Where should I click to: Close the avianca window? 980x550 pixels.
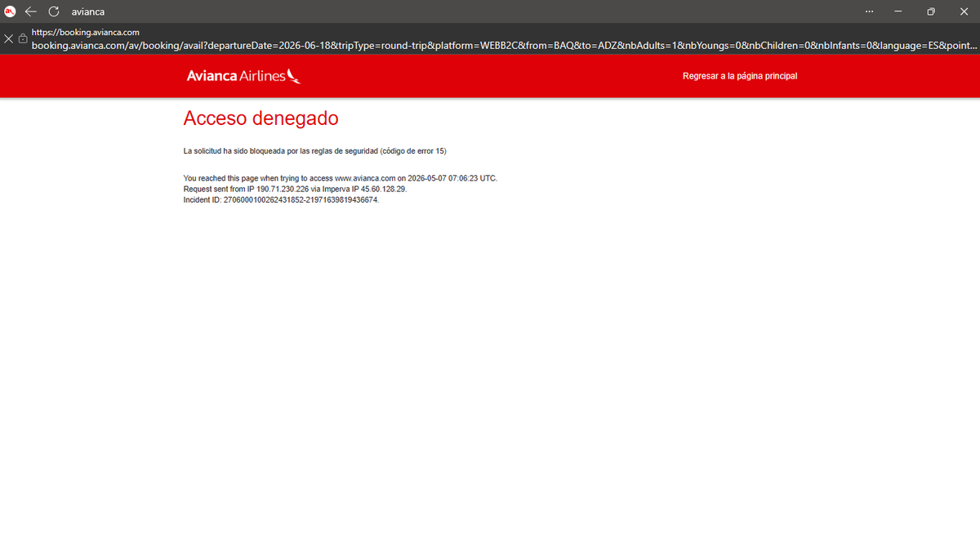pos(964,11)
